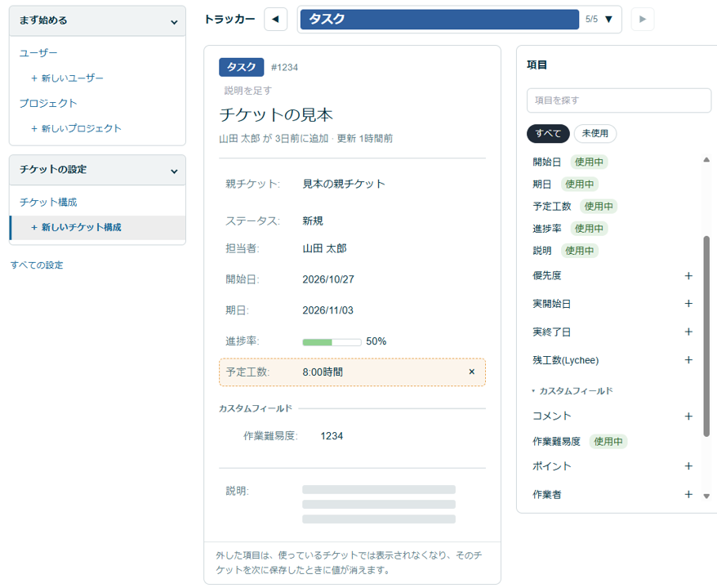Select the 作業難易度 item marked 使用中

[579, 442]
